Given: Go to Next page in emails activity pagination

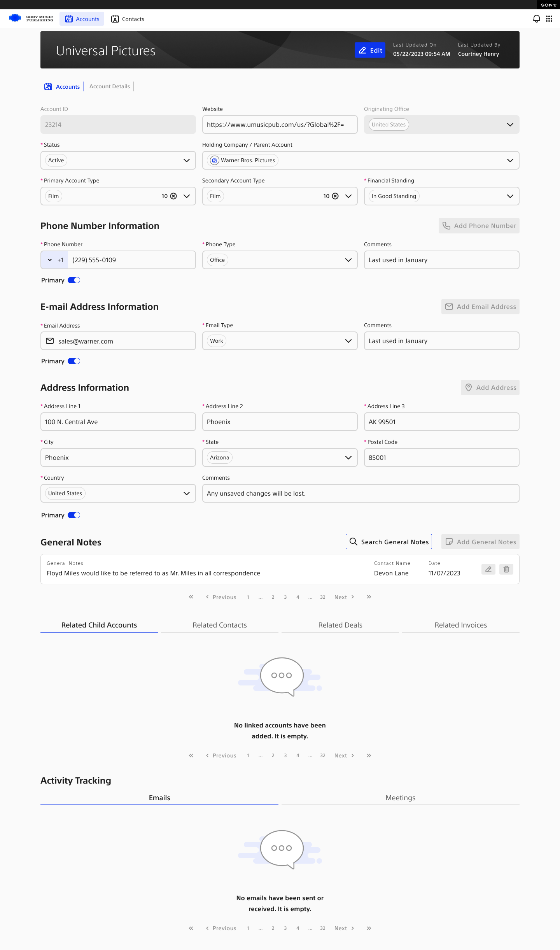Looking at the screenshot, I should [x=344, y=928].
